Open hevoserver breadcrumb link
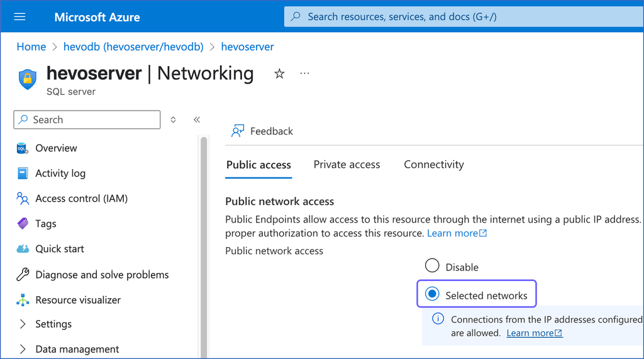The width and height of the screenshot is (644, 359). point(247,47)
